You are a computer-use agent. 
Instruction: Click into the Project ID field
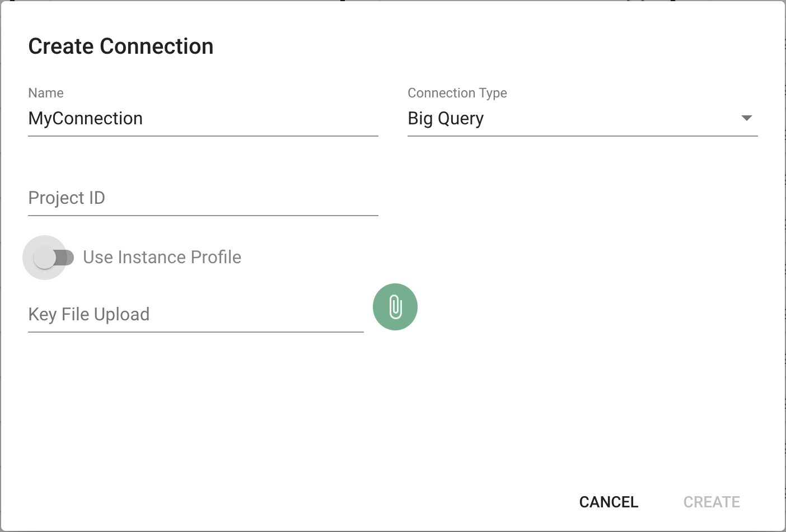click(x=203, y=198)
